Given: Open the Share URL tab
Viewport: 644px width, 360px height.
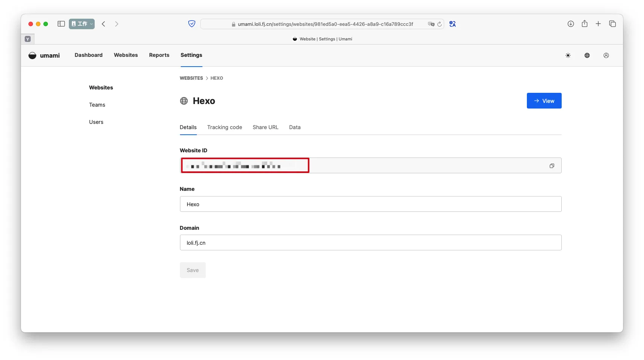Looking at the screenshot, I should point(266,127).
